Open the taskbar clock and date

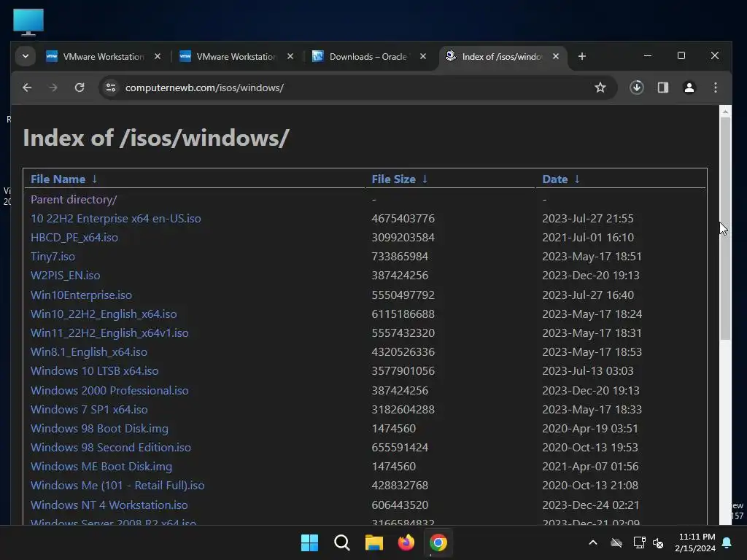pyautogui.click(x=695, y=542)
